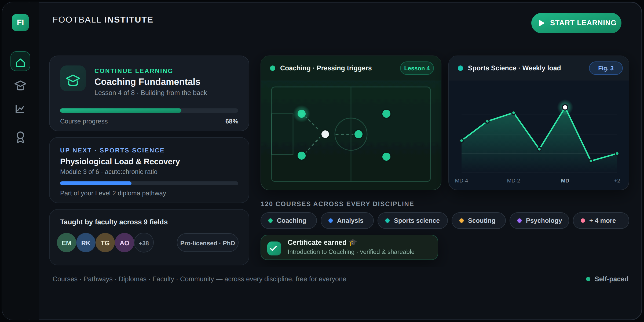Select the Coaching discipline chip
This screenshot has height=322, width=644.
(x=289, y=221)
